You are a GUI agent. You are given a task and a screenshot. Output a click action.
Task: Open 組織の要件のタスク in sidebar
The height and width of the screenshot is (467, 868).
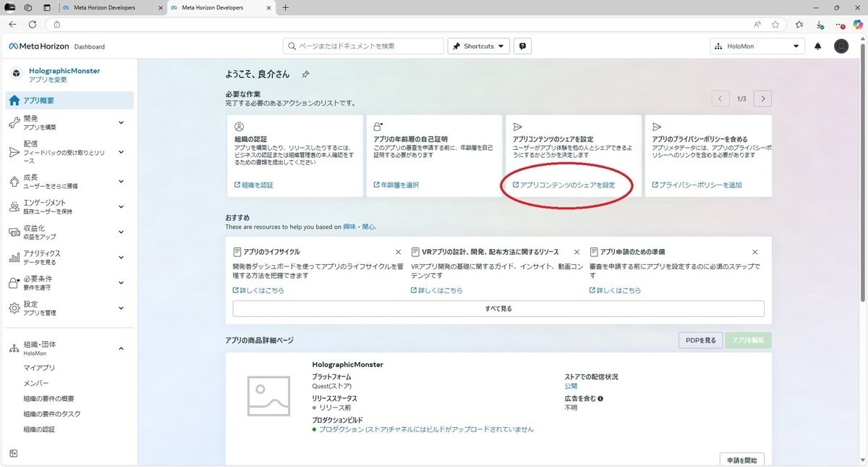pyautogui.click(x=52, y=414)
